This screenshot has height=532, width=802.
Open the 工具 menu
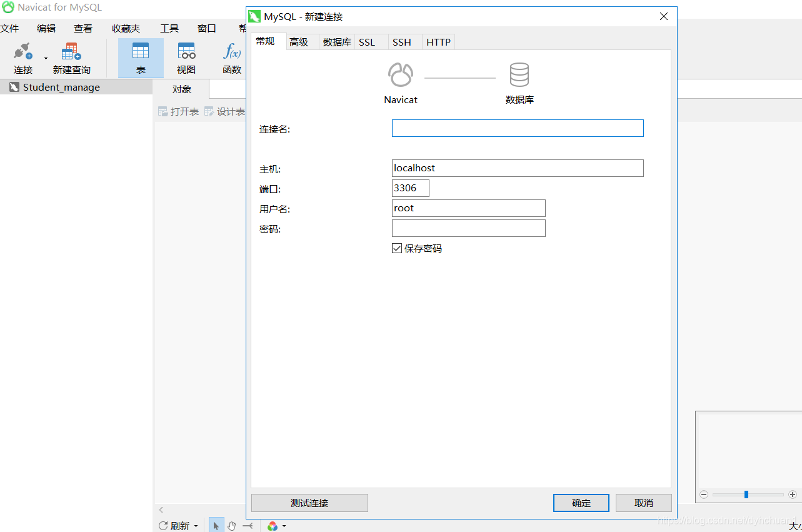coord(169,28)
